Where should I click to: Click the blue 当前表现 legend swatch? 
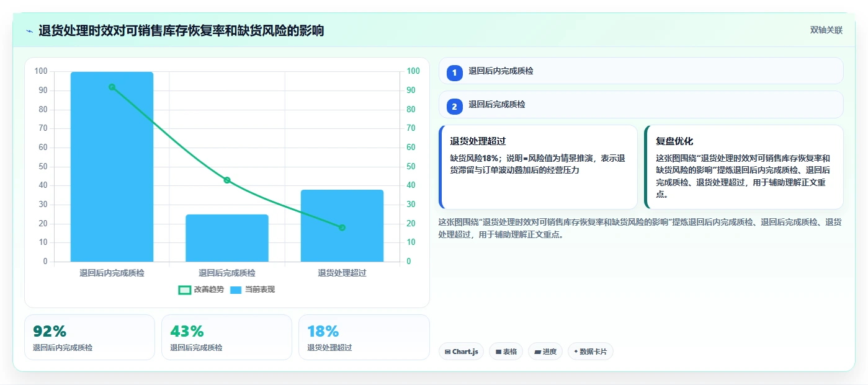[x=236, y=290]
